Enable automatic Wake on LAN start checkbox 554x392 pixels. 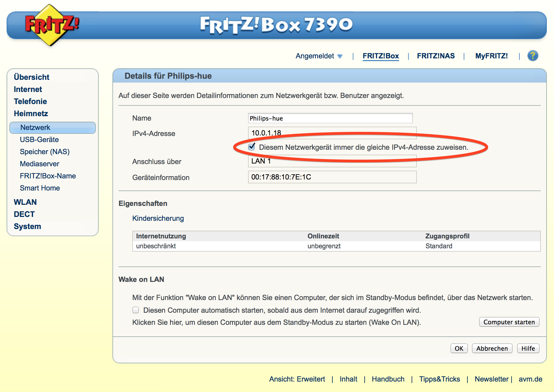coord(136,310)
